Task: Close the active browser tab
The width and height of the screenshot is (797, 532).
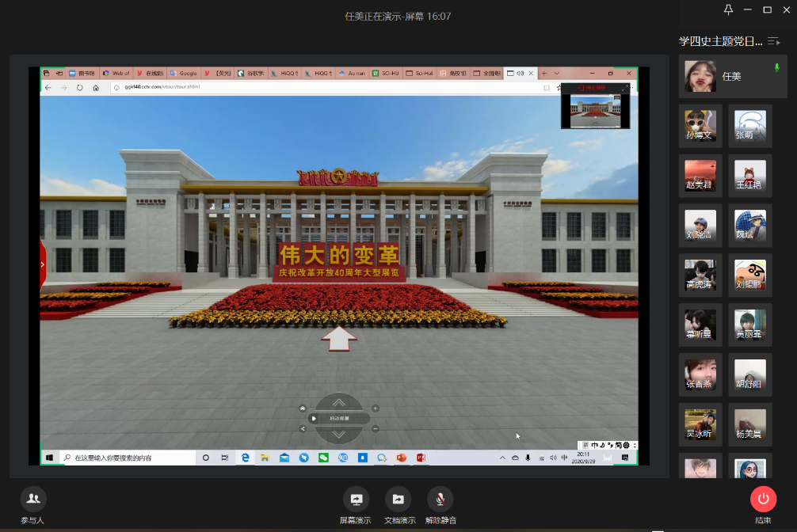Action: tap(531, 73)
